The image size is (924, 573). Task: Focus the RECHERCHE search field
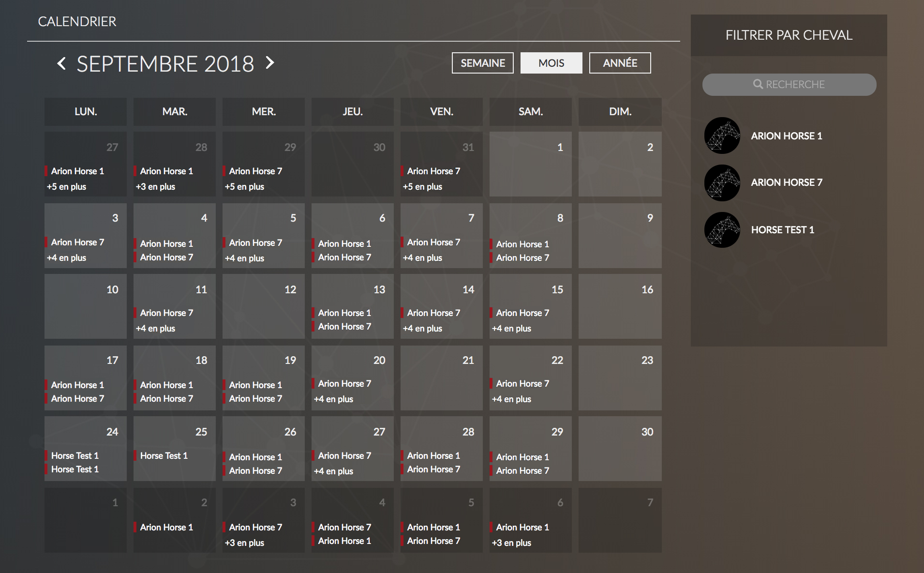pyautogui.click(x=789, y=84)
